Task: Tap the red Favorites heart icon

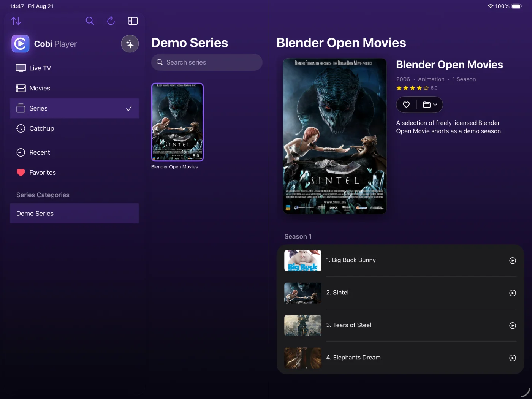Action: coord(21,173)
